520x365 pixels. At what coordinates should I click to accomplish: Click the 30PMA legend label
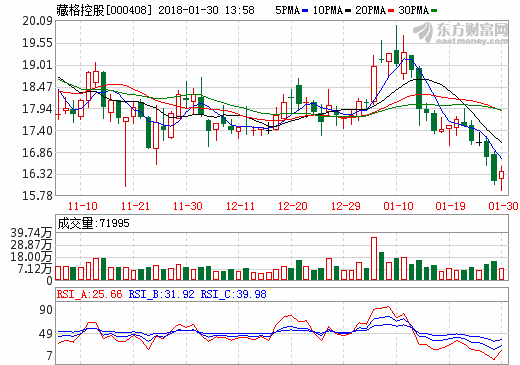pyautogui.click(x=413, y=11)
